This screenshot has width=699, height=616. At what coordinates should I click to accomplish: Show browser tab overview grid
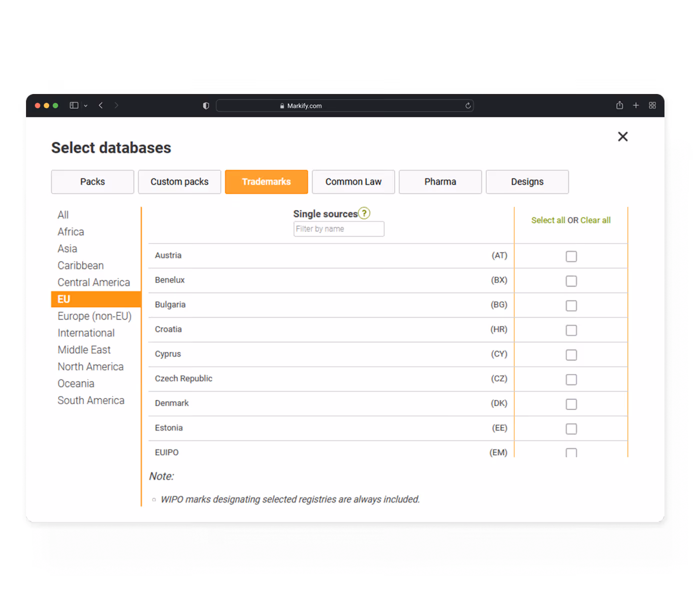click(x=652, y=105)
